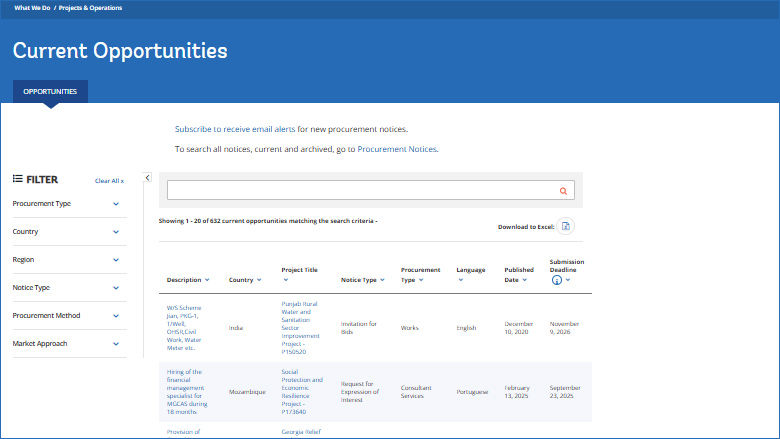Sort by the Description column arrow
The image size is (780, 439).
(x=207, y=280)
